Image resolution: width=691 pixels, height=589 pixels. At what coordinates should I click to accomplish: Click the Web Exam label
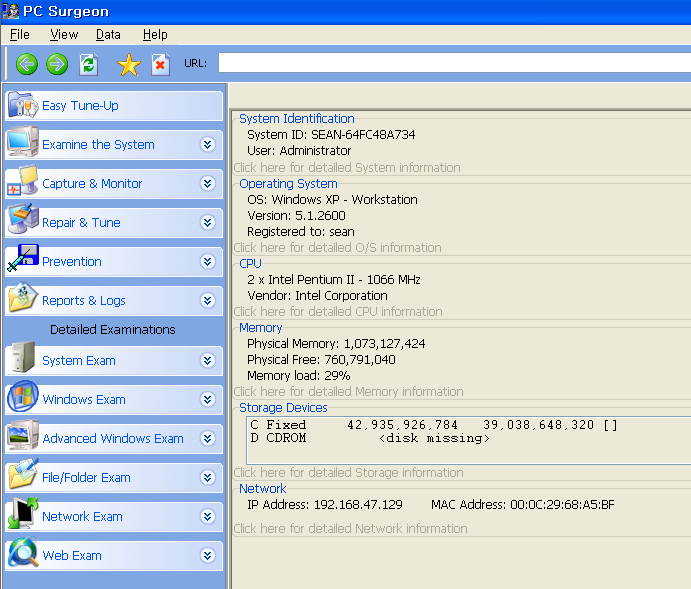point(72,556)
